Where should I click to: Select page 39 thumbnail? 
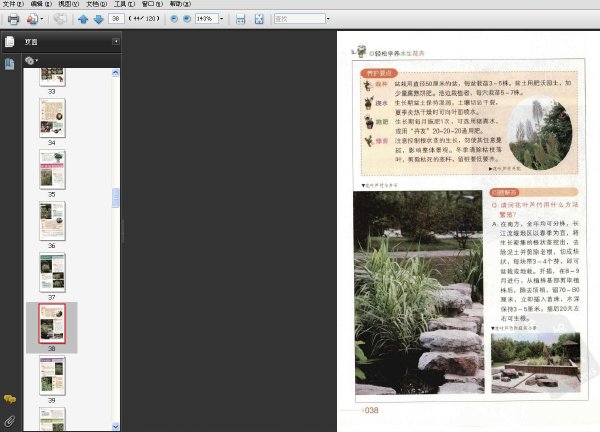click(x=52, y=375)
